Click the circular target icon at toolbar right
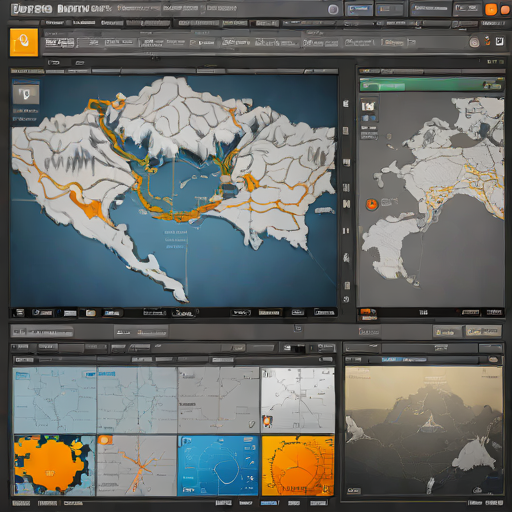This screenshot has width=512, height=512. pyautogui.click(x=474, y=42)
